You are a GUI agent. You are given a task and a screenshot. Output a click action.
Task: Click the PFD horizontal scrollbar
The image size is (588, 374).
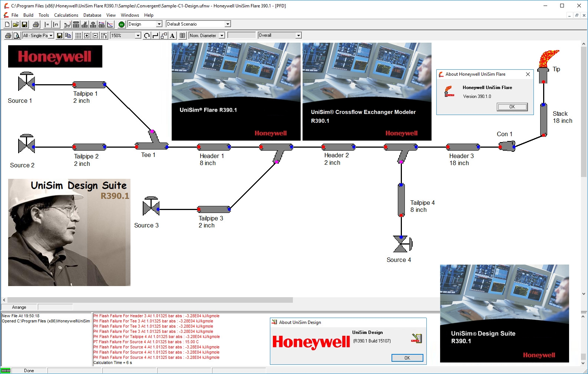click(150, 300)
